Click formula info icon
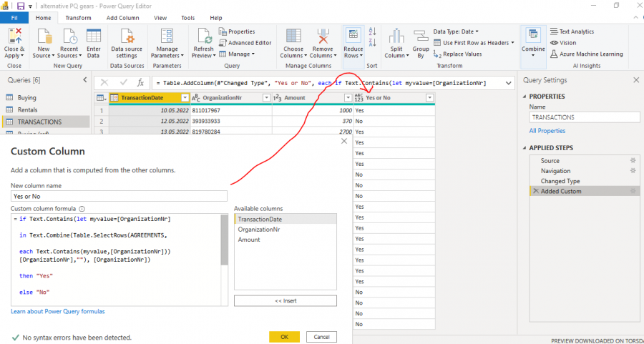Screen dimensions: 644x344 82,208
